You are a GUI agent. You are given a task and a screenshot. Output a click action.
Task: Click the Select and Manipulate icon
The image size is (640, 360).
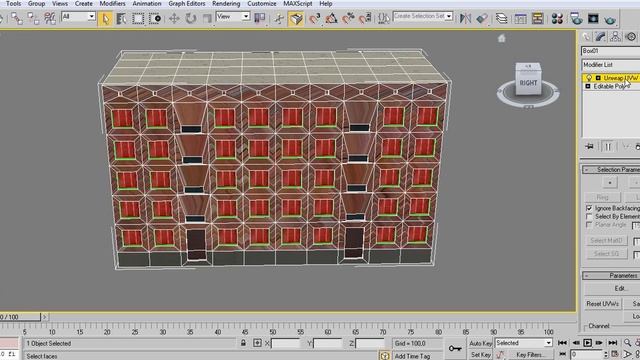click(x=279, y=18)
